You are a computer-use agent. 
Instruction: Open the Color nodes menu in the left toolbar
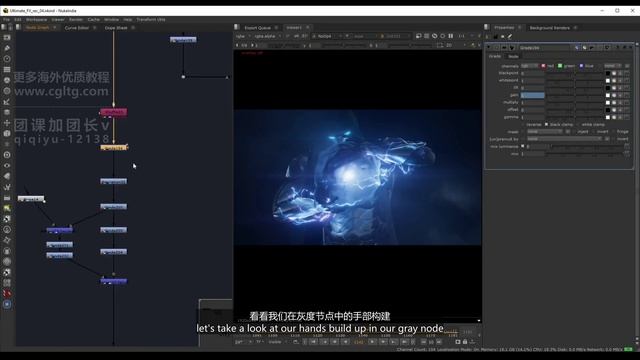click(x=7, y=80)
